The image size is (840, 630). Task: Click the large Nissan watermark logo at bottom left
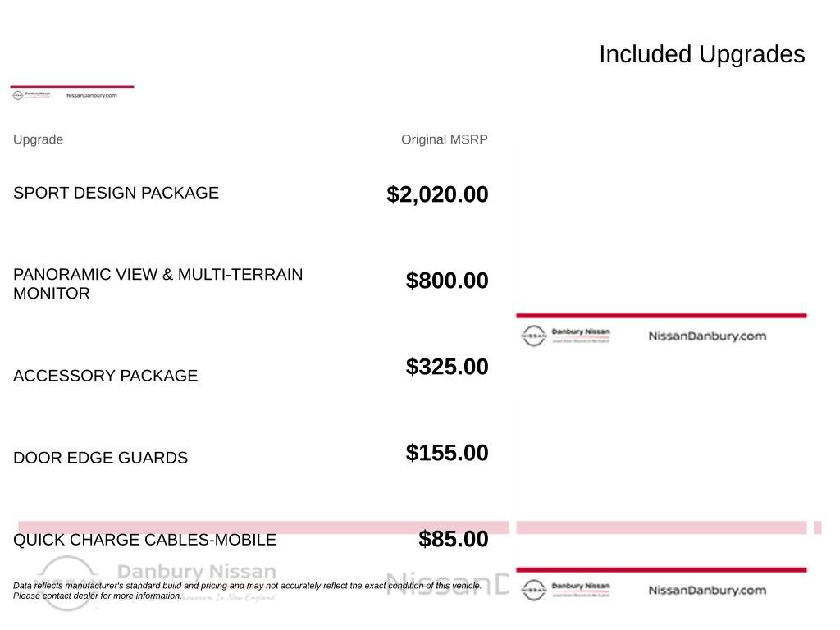pyautogui.click(x=67, y=584)
